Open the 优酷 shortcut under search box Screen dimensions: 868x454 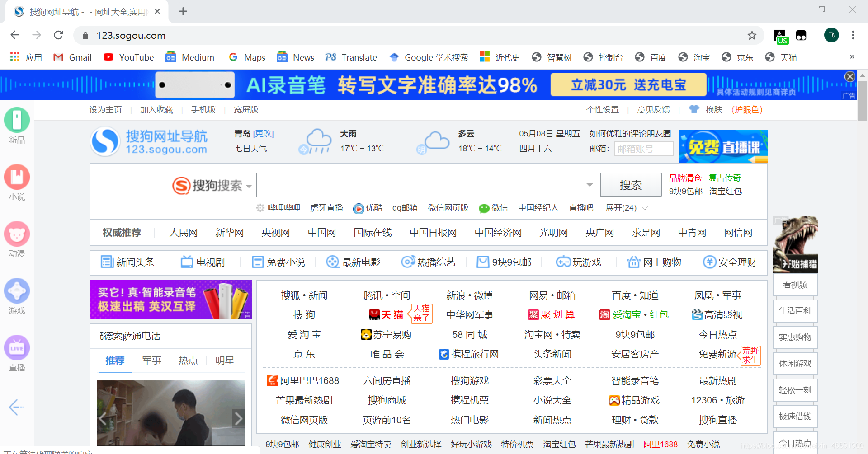[x=368, y=208]
